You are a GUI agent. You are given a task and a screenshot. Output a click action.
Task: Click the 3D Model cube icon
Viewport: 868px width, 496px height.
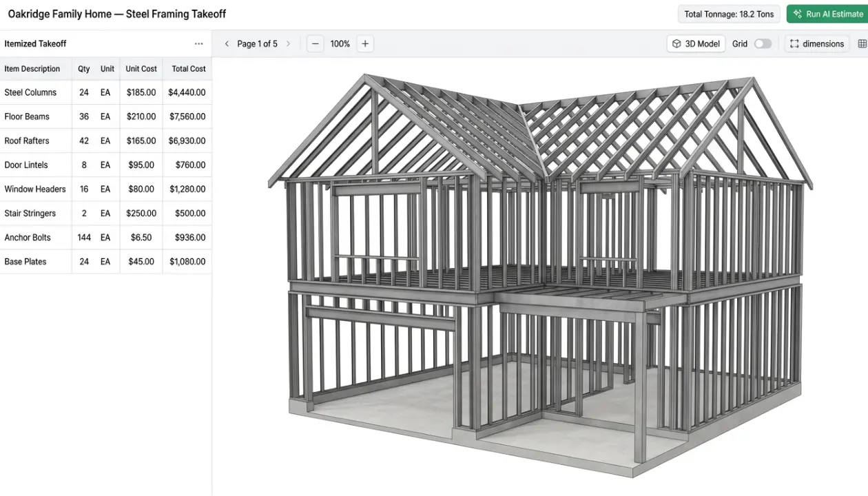coord(676,43)
